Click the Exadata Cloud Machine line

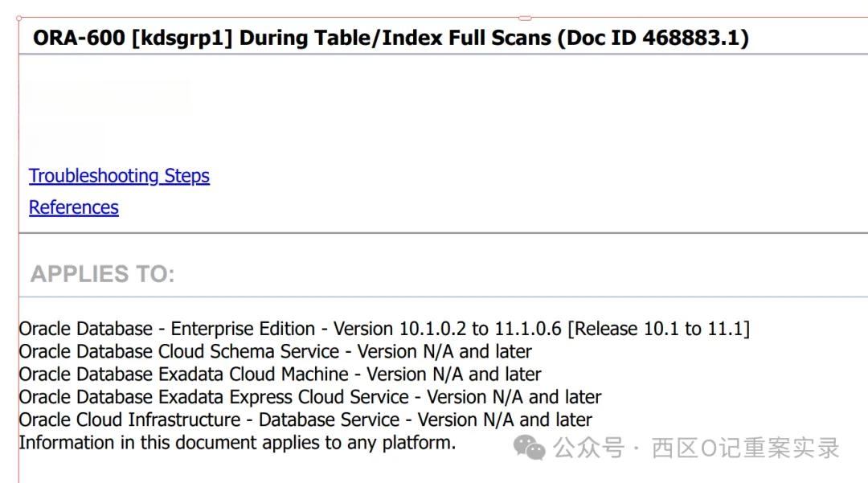click(280, 374)
